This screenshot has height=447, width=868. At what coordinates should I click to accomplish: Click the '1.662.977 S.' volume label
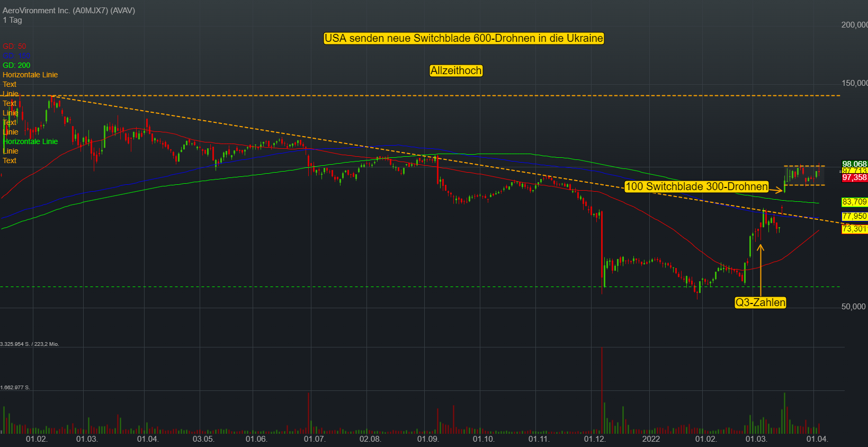15,388
